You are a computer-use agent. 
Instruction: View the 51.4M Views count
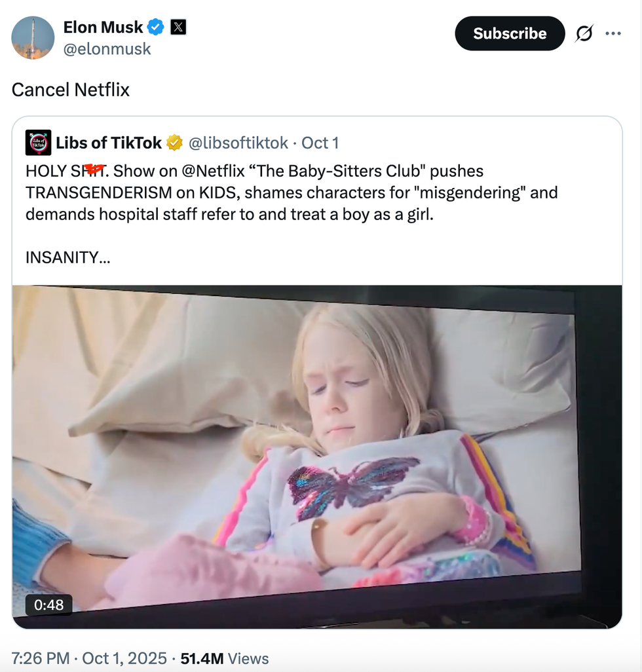click(x=224, y=658)
